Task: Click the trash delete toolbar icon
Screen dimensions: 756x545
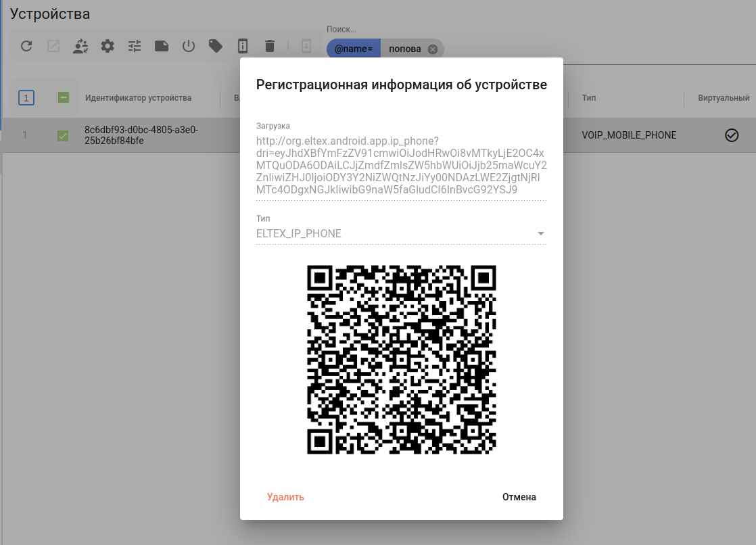Action: point(270,46)
